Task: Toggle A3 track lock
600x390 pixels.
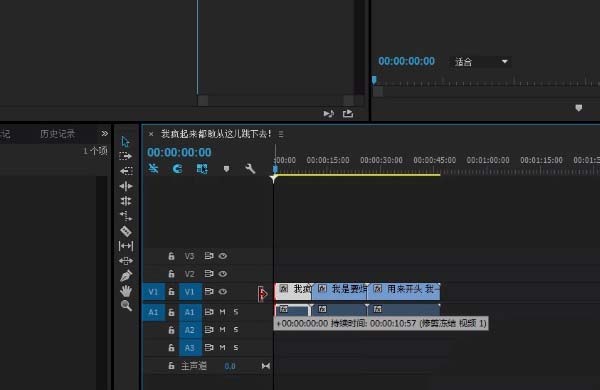Action: [x=171, y=348]
